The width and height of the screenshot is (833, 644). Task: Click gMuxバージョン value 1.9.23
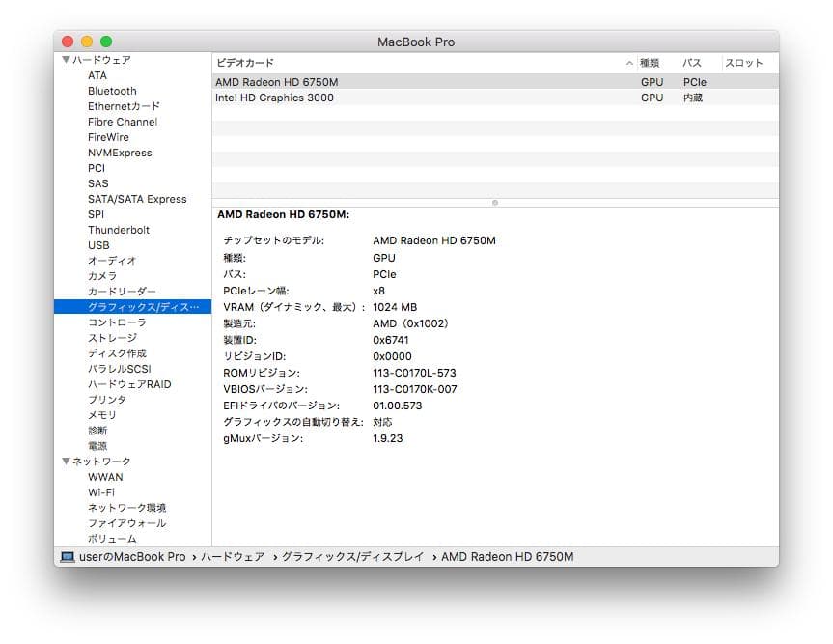coord(388,439)
